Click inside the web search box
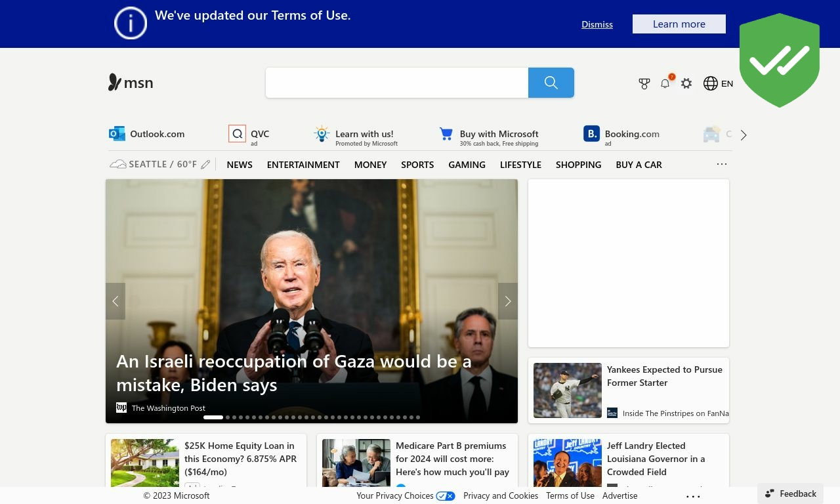The image size is (840, 504). [x=397, y=83]
